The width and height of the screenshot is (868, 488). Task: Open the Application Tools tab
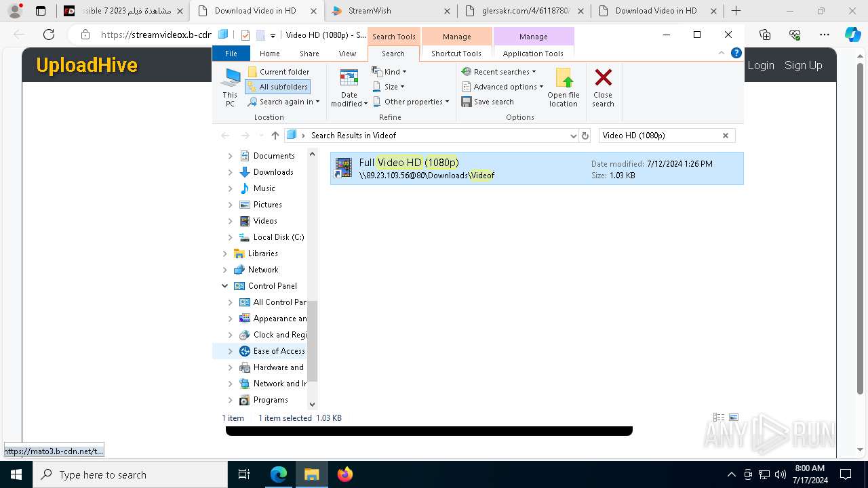click(533, 54)
